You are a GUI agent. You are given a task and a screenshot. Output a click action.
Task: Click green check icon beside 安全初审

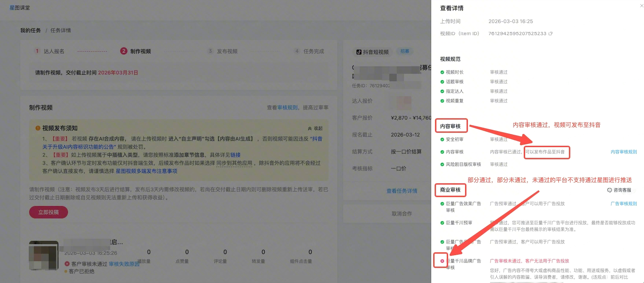coord(442,140)
